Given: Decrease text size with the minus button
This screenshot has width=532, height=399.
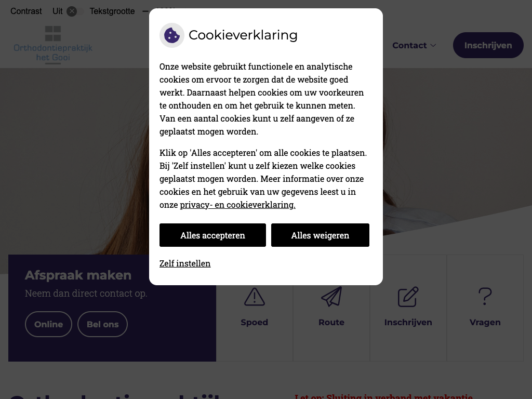Looking at the screenshot, I should pyautogui.click(x=145, y=11).
